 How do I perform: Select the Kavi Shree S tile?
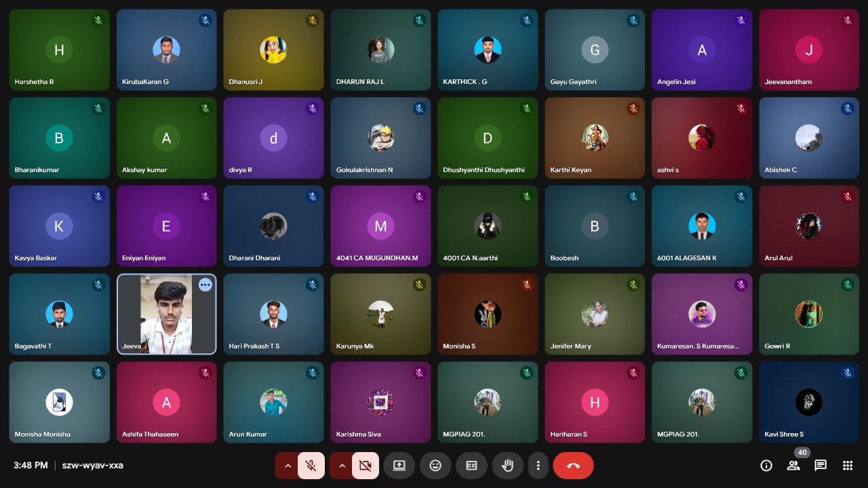tap(808, 403)
